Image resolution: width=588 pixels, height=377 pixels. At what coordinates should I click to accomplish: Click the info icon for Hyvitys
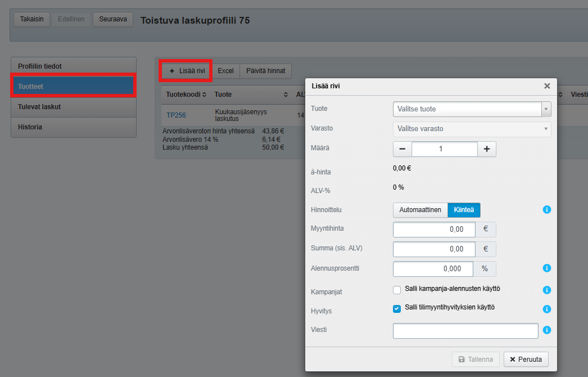[546, 309]
